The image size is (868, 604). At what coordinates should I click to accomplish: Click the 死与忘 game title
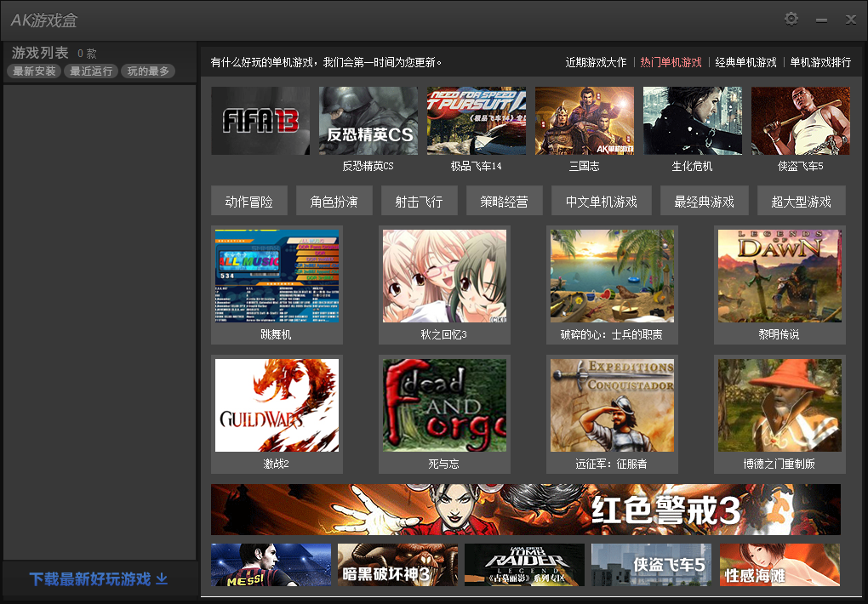click(444, 464)
